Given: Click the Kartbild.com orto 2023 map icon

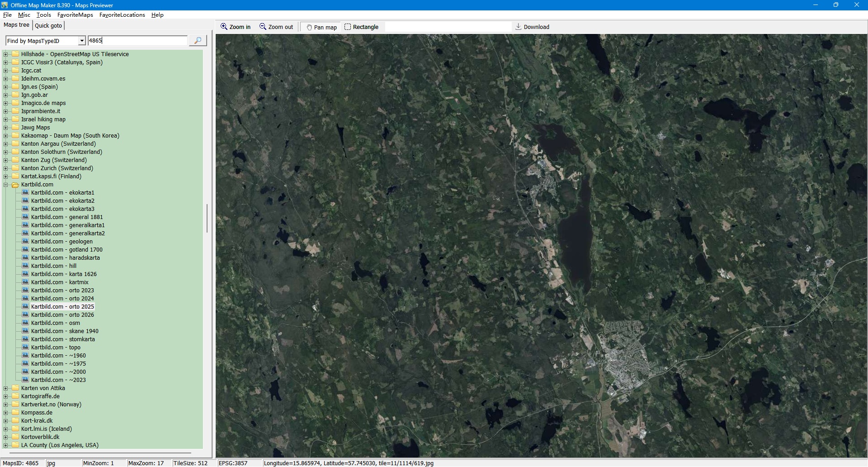Looking at the screenshot, I should click(x=25, y=290).
